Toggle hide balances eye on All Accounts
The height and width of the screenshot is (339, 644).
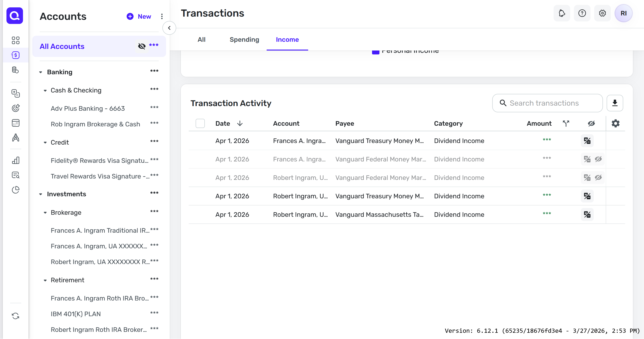click(142, 46)
